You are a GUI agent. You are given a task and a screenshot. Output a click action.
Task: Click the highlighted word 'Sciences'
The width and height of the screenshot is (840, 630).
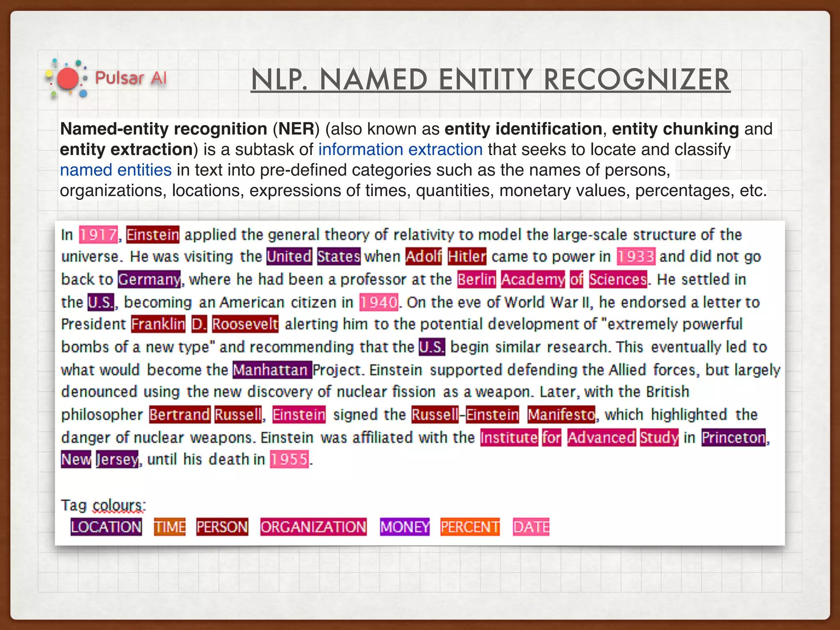point(618,280)
